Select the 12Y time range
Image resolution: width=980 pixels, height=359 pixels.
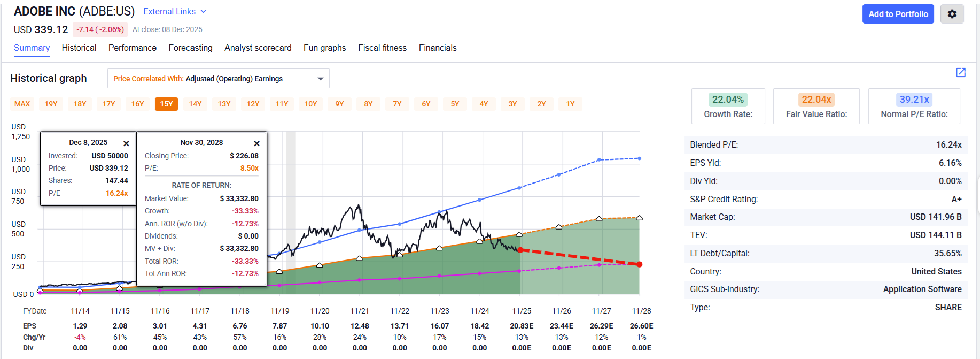pyautogui.click(x=253, y=104)
